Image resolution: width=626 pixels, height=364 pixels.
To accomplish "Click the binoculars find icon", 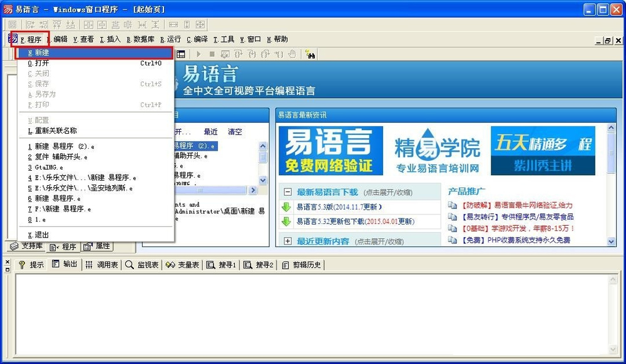I will 310,54.
